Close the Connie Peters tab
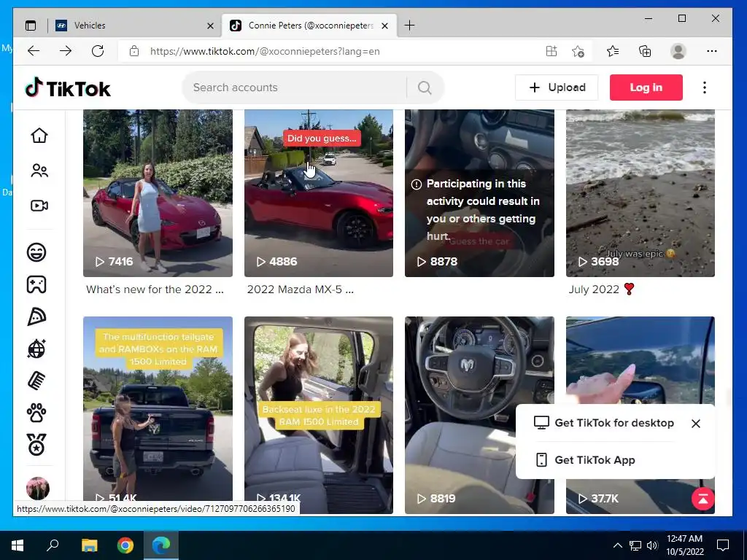 [x=385, y=26]
